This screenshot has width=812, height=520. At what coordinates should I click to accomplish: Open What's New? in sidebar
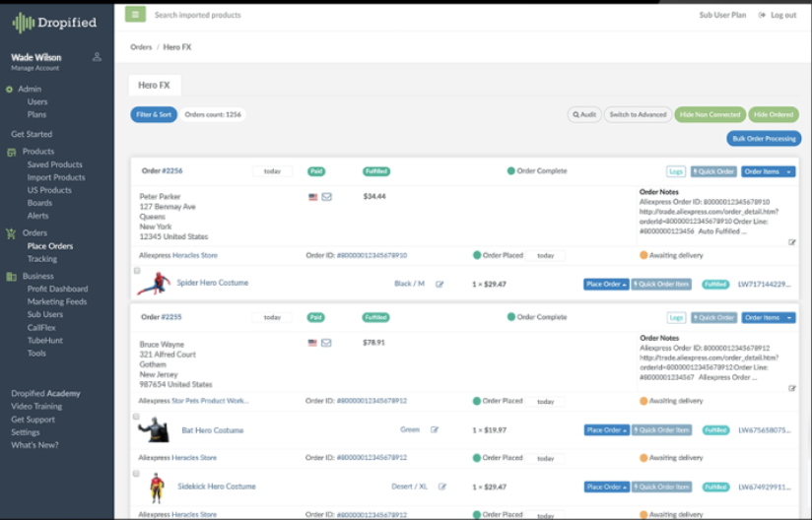(34, 445)
